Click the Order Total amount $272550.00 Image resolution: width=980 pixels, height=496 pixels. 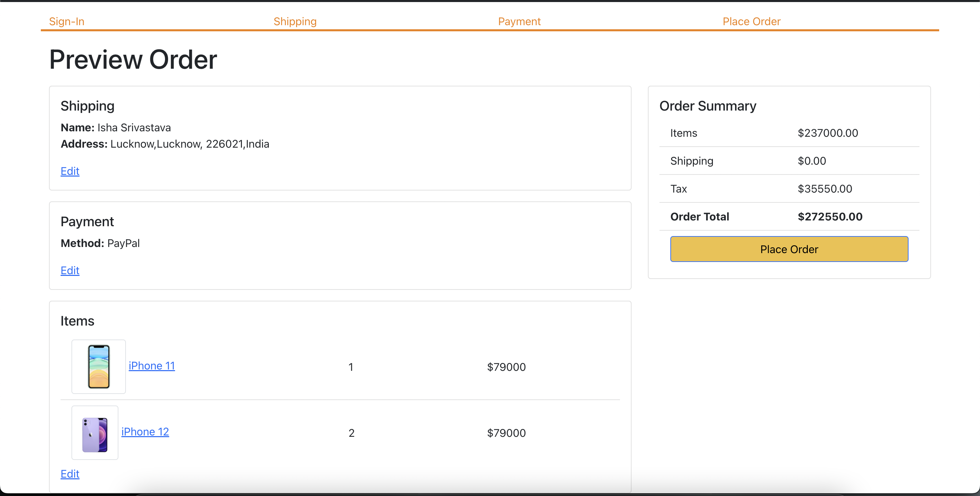tap(830, 216)
